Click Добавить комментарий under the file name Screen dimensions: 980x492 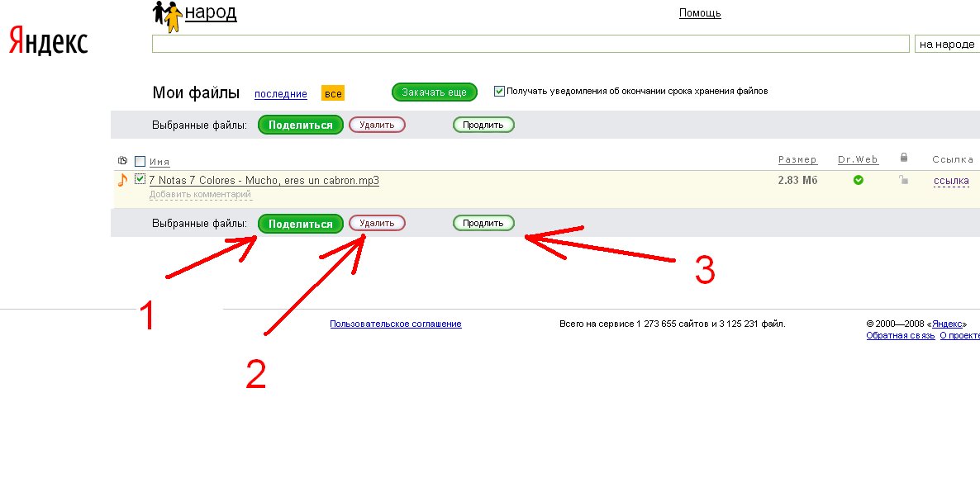[200, 194]
